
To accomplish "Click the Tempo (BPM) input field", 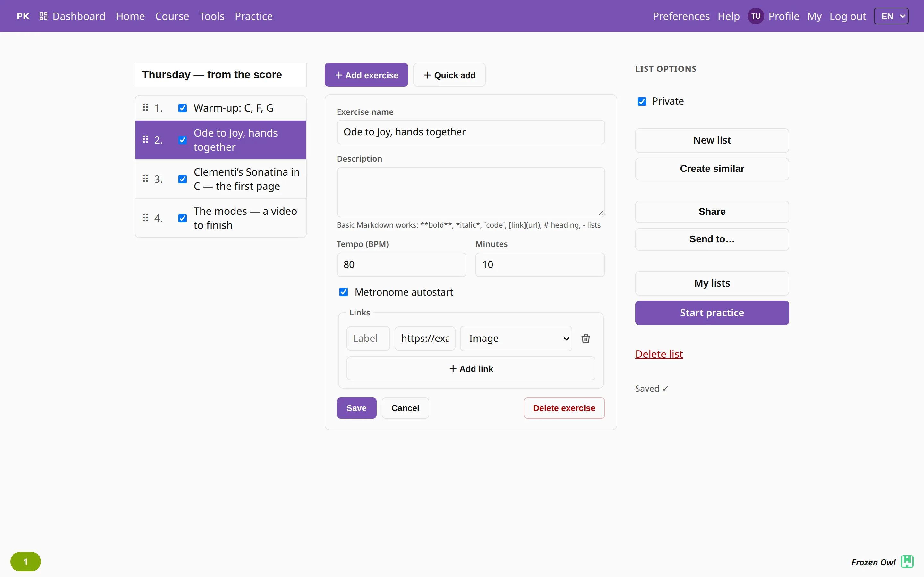I will point(401,265).
